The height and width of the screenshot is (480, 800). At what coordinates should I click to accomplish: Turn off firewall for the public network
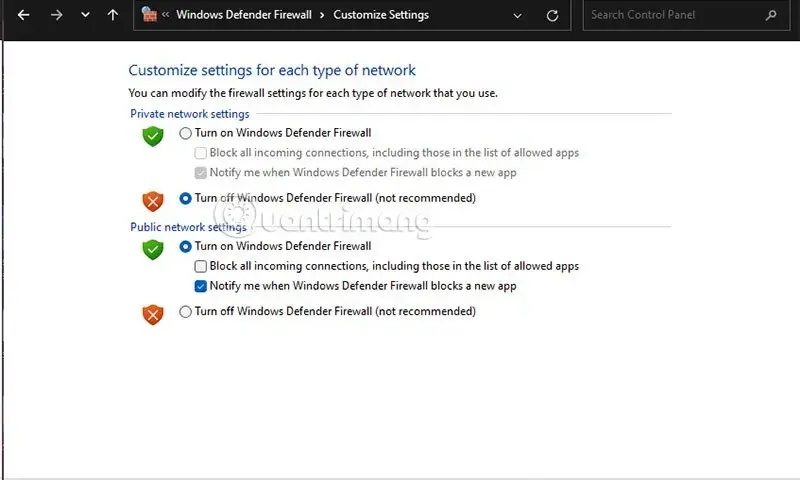(x=185, y=312)
